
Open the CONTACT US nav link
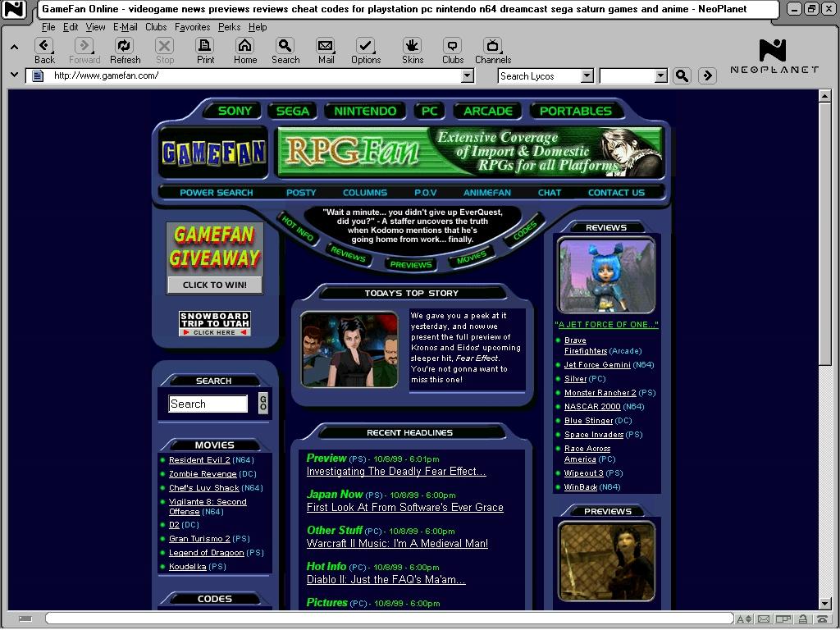(x=616, y=192)
